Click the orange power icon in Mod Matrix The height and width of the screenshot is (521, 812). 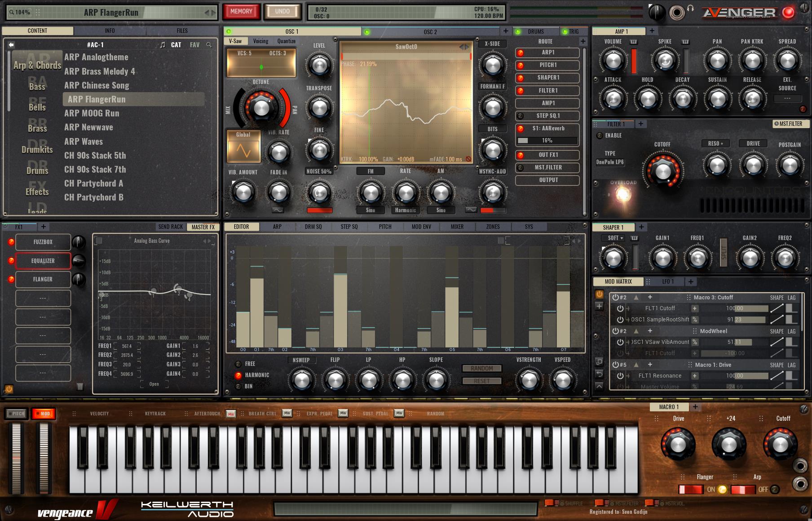point(599,294)
